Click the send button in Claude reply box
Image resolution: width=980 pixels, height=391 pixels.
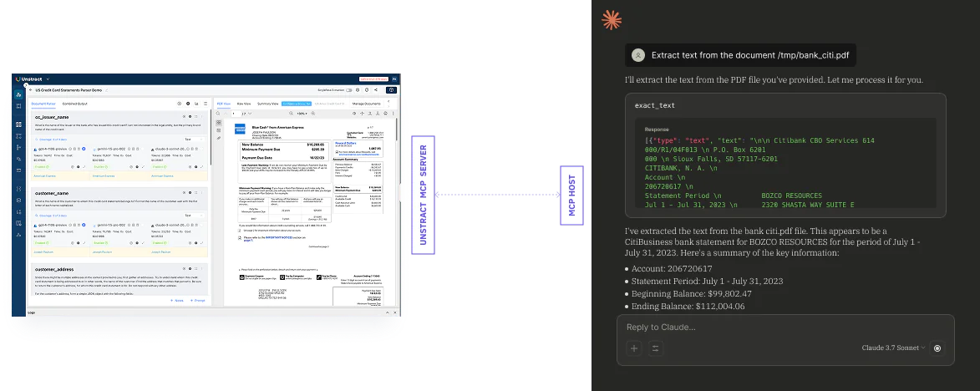(x=937, y=348)
